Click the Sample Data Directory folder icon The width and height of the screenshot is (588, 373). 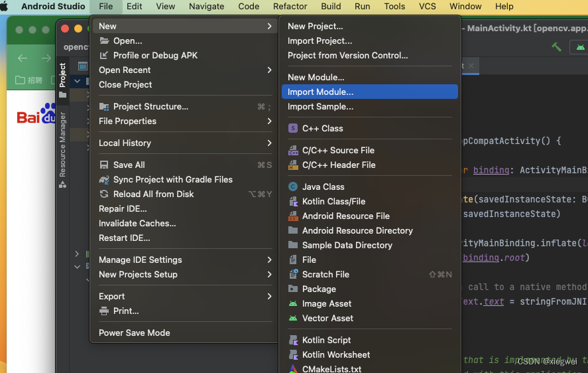(x=293, y=245)
